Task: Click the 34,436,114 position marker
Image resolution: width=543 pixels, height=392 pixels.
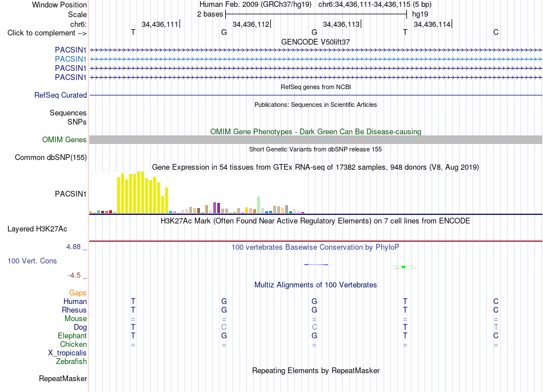Action: (x=432, y=24)
